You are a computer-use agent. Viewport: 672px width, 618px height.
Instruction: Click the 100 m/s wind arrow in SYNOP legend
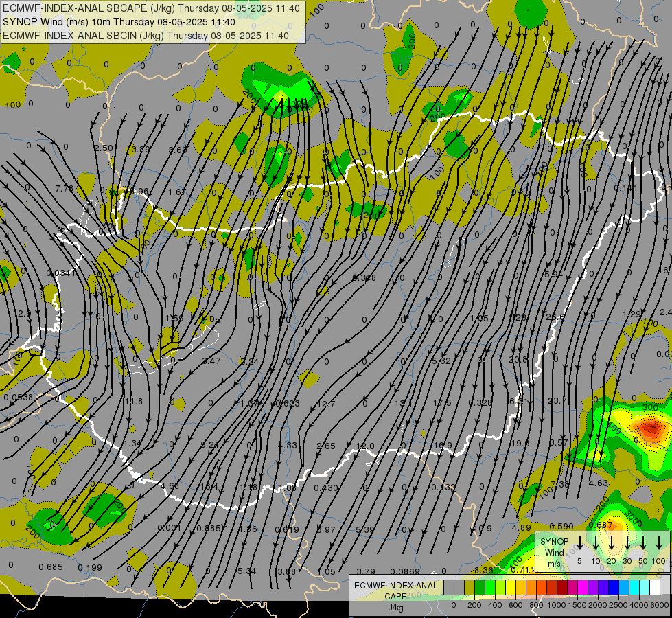[x=659, y=543]
